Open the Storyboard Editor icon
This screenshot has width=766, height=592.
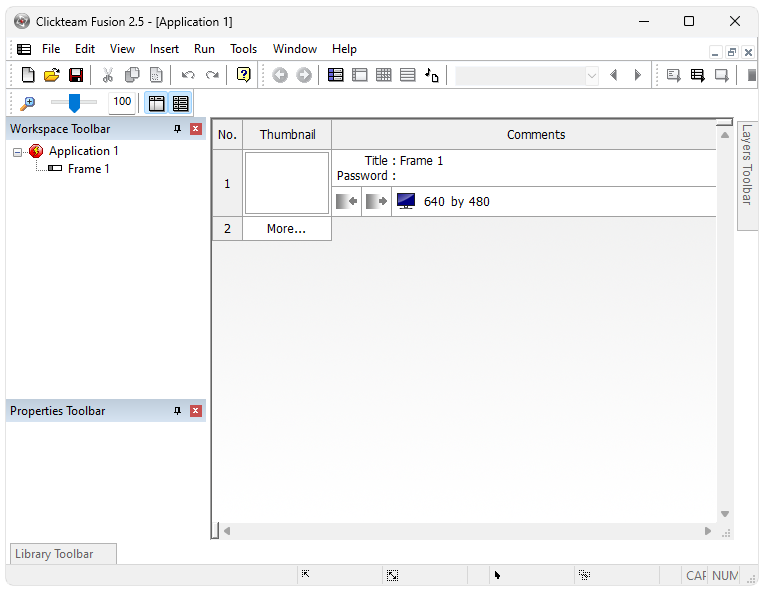336,75
